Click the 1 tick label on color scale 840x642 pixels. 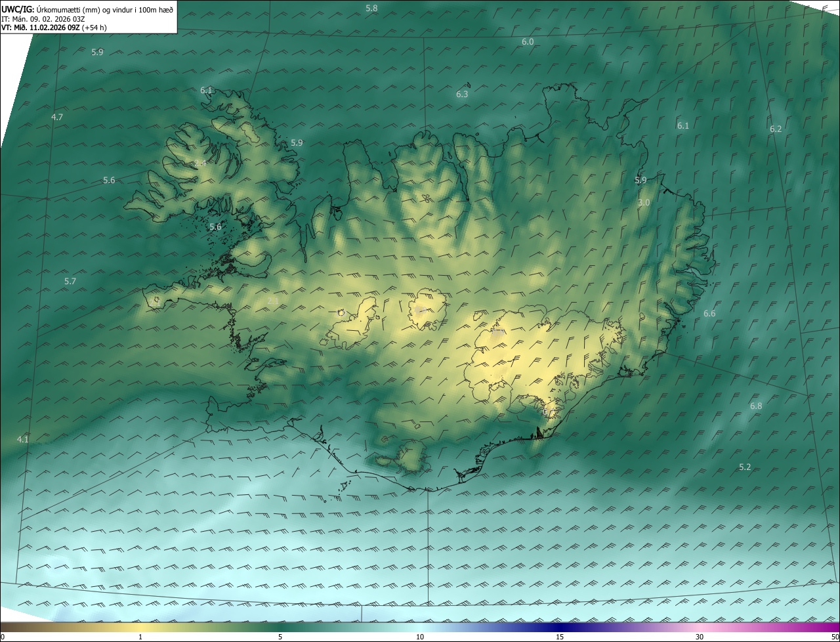(x=140, y=637)
